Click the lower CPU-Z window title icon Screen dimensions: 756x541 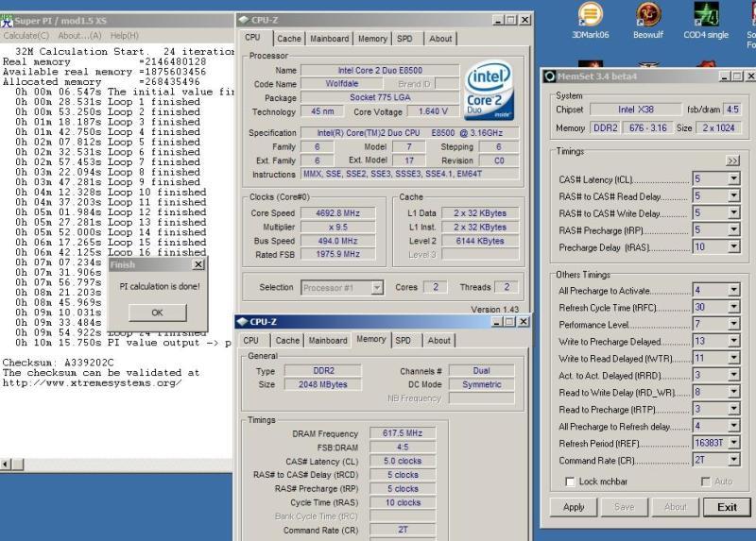pos(242,321)
